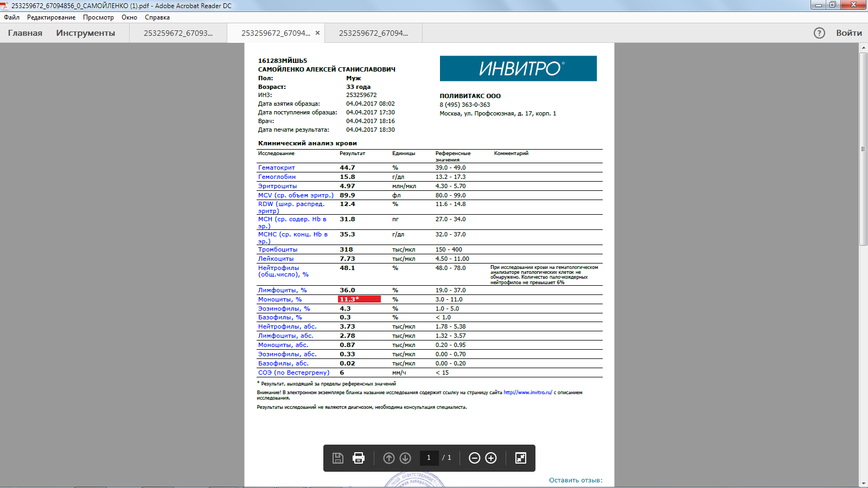The image size is (868, 488).
Task: Open the Справка menu
Action: tap(157, 17)
